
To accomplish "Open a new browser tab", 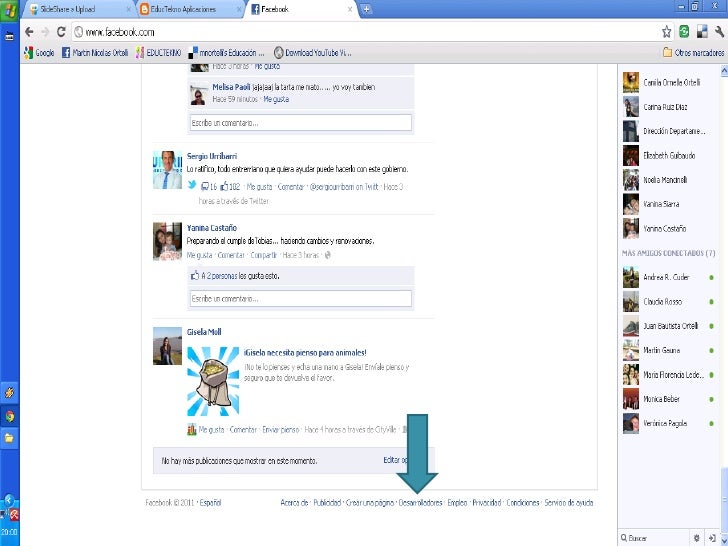I will point(366,9).
